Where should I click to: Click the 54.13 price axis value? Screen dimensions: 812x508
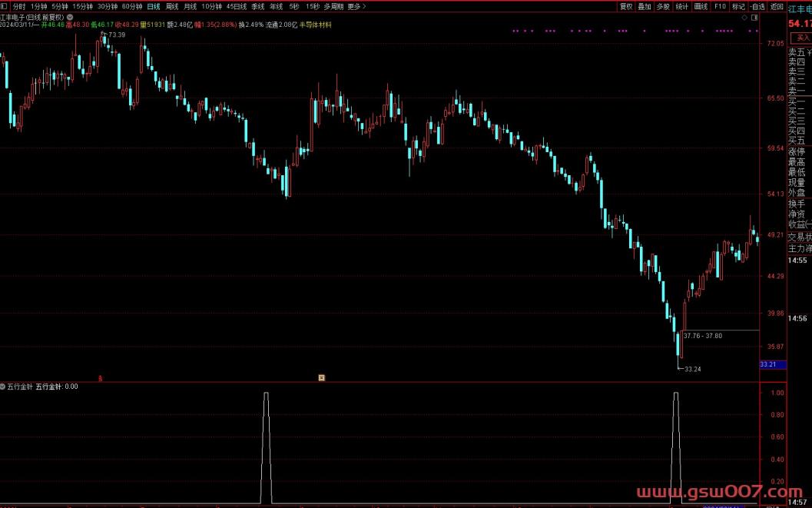775,194
